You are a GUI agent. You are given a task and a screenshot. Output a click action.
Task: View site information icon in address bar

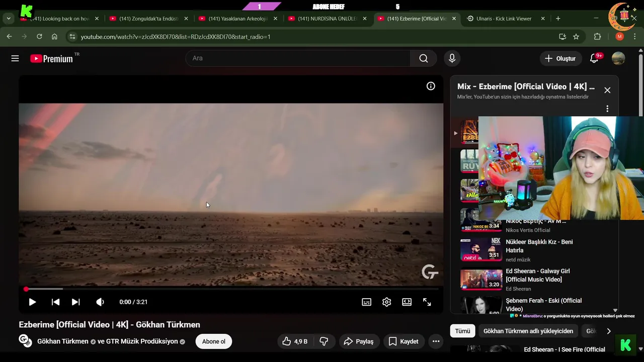point(72,37)
